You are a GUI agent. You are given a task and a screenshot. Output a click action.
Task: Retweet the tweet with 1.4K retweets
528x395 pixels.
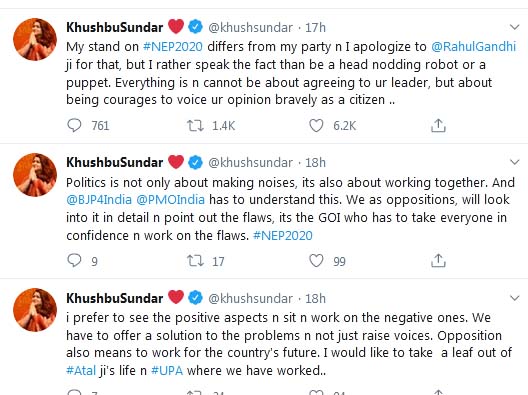(x=195, y=126)
